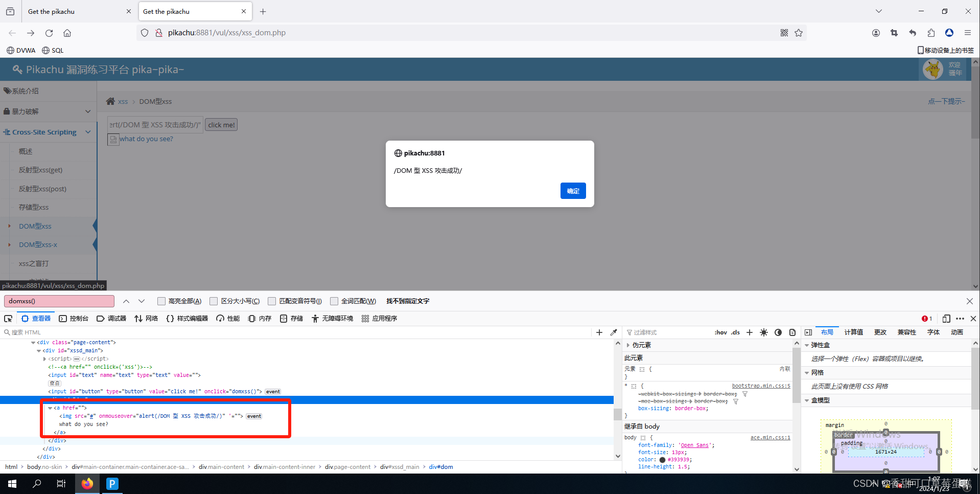Click the 'click me!' button
The width and height of the screenshot is (980, 494).
(x=221, y=125)
